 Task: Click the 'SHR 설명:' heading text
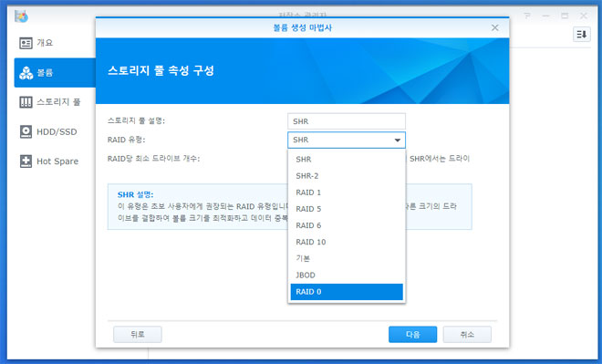135,194
